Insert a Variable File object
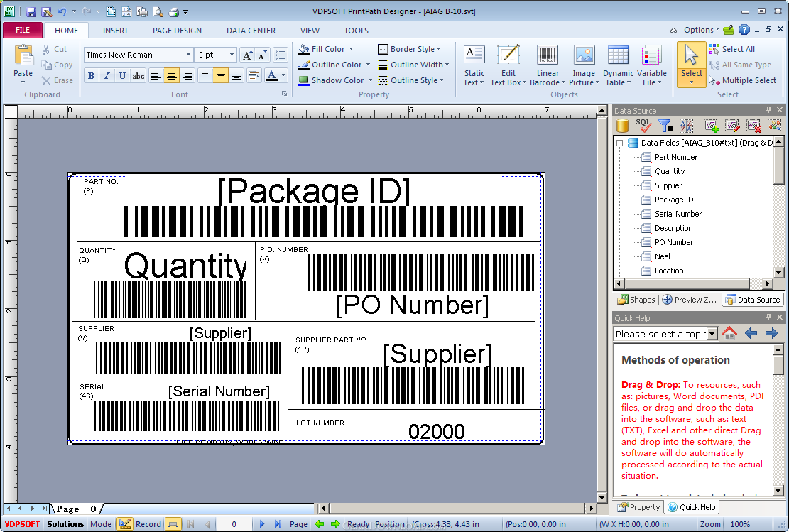The image size is (789, 532). click(x=652, y=65)
